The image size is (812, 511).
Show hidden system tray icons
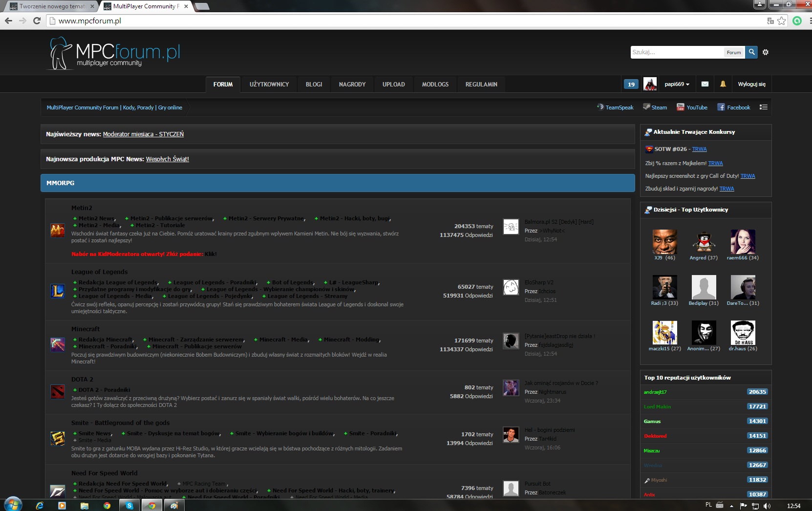(731, 506)
